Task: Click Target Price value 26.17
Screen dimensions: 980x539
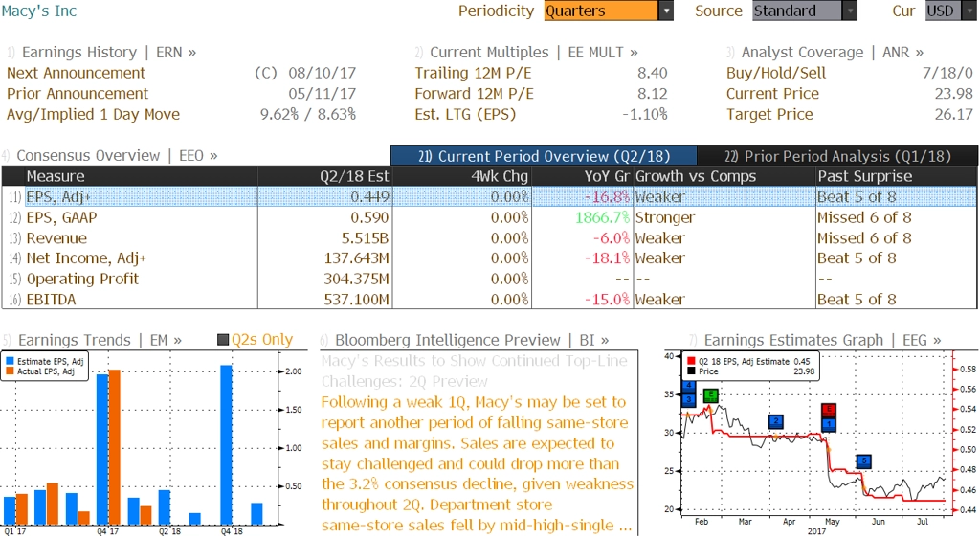Action: click(954, 115)
